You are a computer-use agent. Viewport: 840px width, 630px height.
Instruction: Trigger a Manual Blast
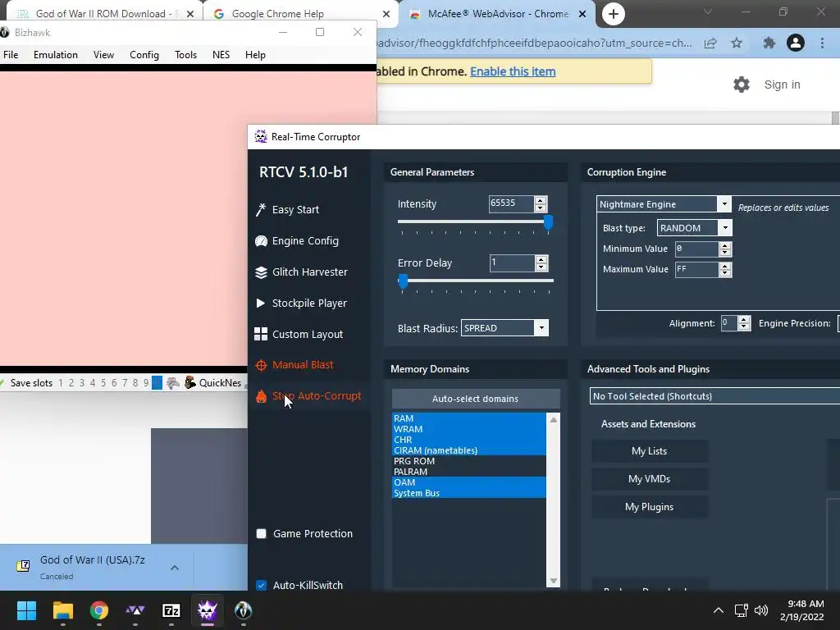pos(294,365)
